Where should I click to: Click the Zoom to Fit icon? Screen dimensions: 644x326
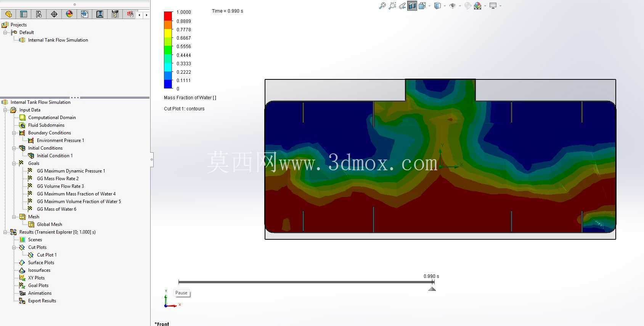point(382,6)
